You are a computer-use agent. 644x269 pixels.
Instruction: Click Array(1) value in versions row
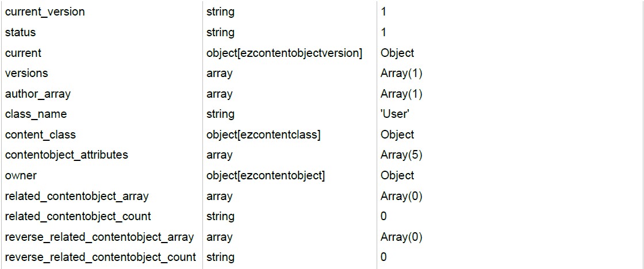click(x=401, y=74)
